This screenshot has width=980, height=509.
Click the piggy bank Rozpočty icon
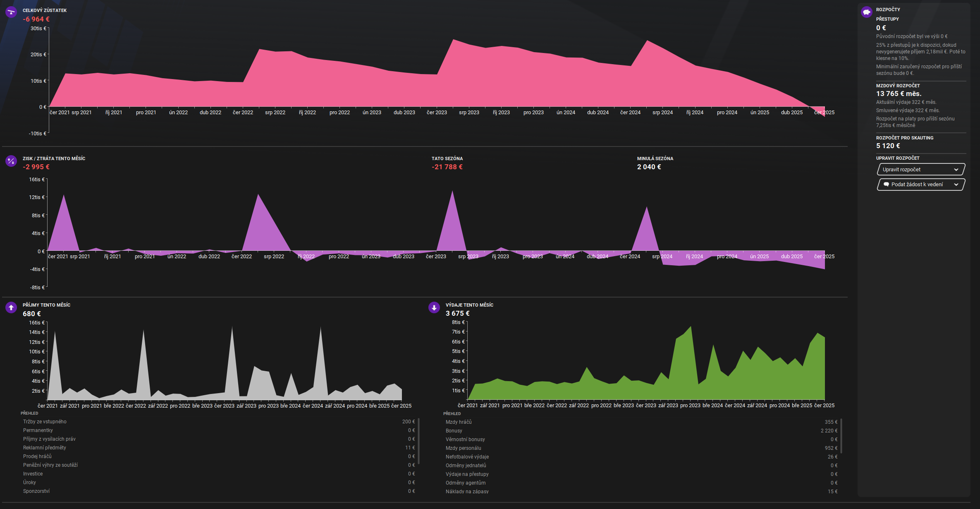click(866, 12)
